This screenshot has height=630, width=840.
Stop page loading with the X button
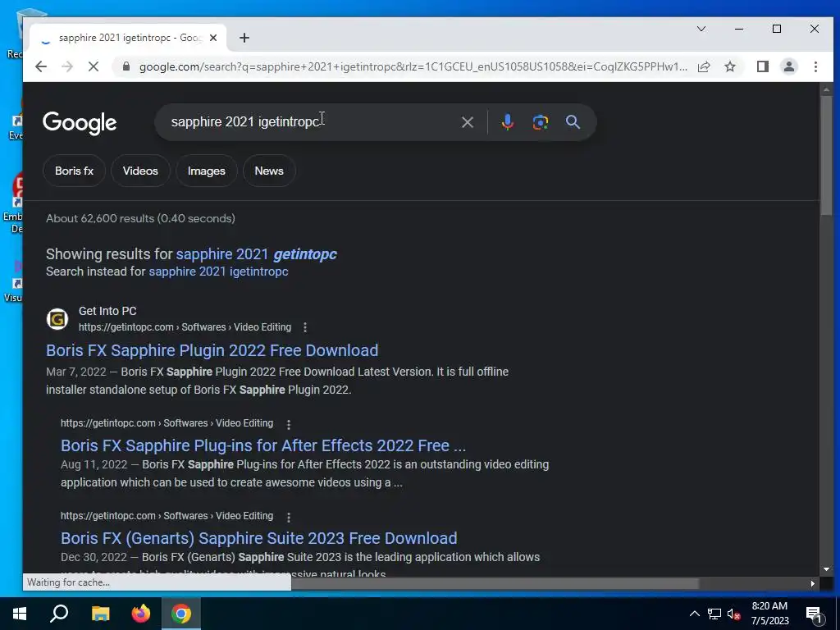click(x=94, y=66)
